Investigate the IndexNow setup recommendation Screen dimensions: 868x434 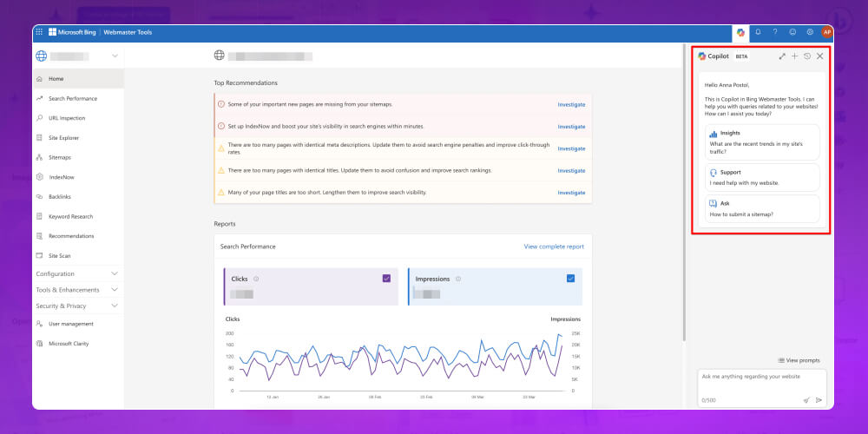[x=571, y=127]
